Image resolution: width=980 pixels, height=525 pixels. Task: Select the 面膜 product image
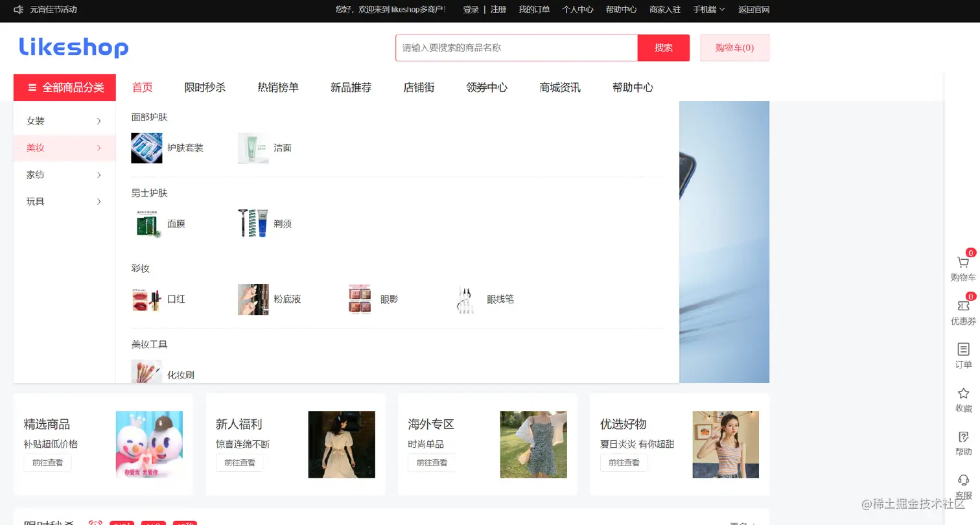point(146,224)
